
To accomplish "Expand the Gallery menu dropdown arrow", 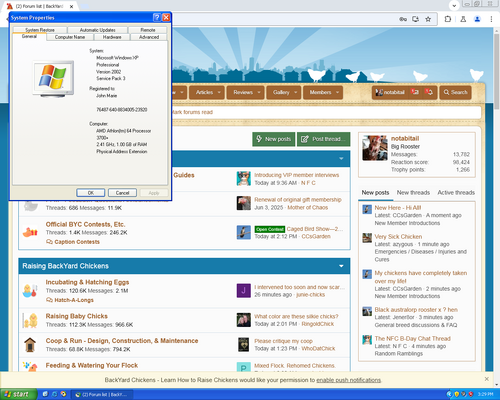I will 295,92.
